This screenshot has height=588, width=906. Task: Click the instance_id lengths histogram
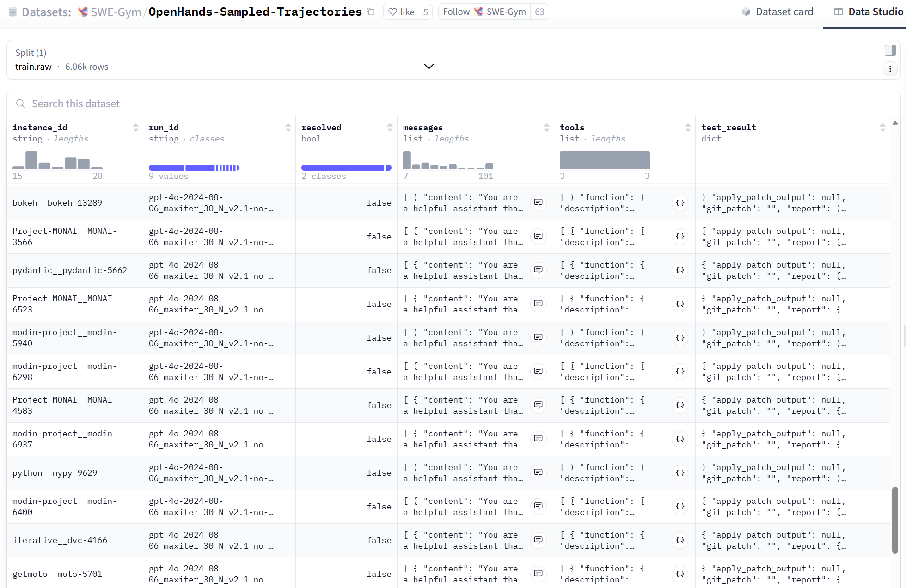tap(58, 160)
